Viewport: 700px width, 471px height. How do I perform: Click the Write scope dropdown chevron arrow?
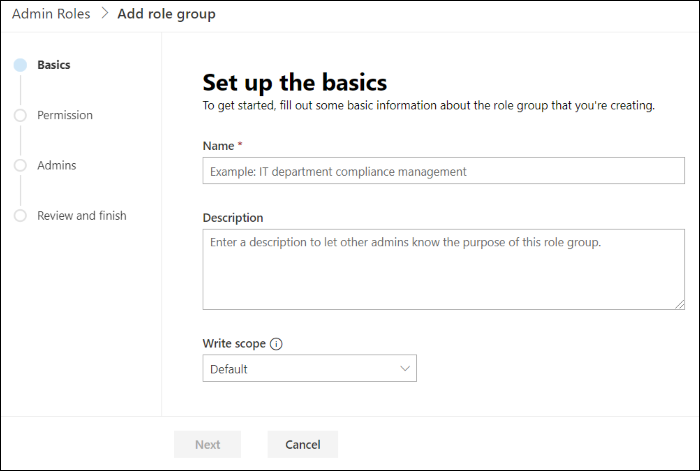[405, 369]
